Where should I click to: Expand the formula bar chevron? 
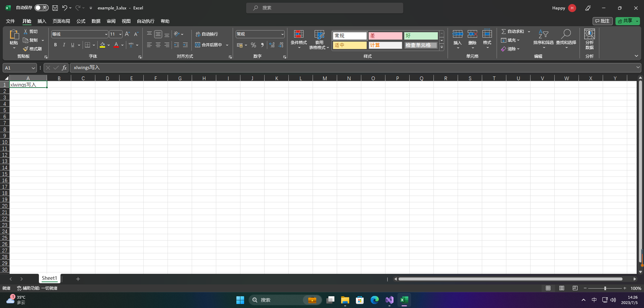click(638, 67)
